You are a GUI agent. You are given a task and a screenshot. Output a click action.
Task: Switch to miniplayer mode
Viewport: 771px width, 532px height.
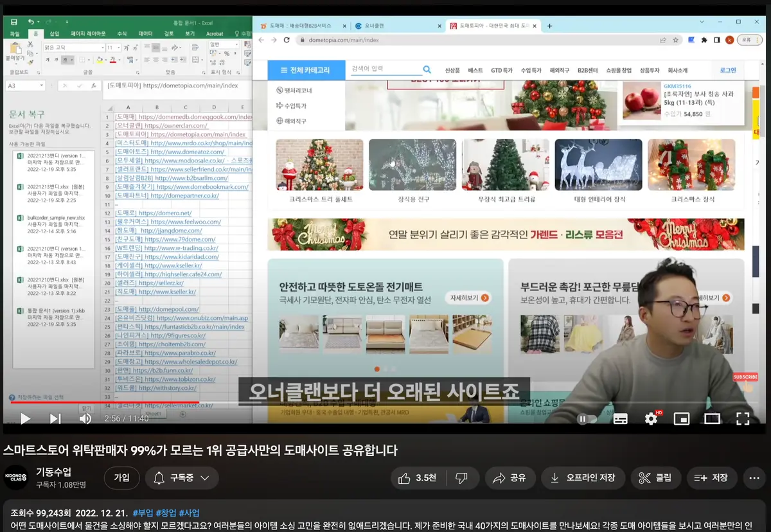pos(681,419)
